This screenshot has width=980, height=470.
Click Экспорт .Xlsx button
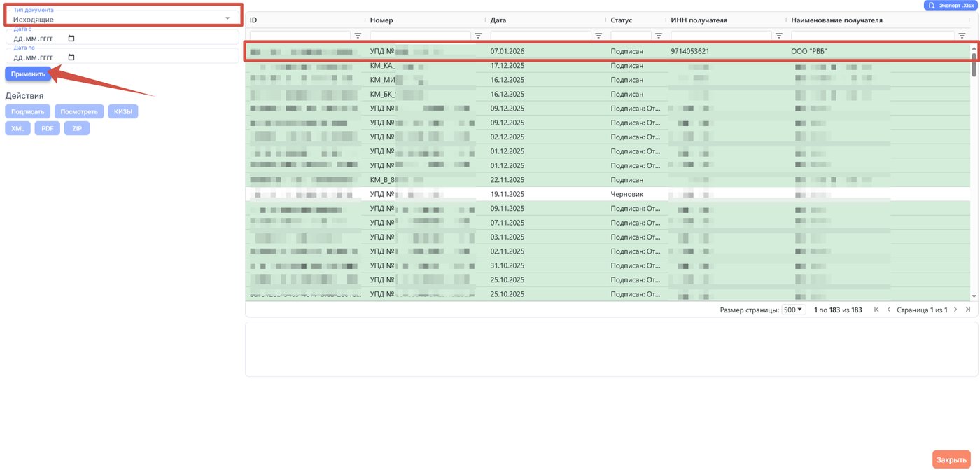tap(951, 5)
